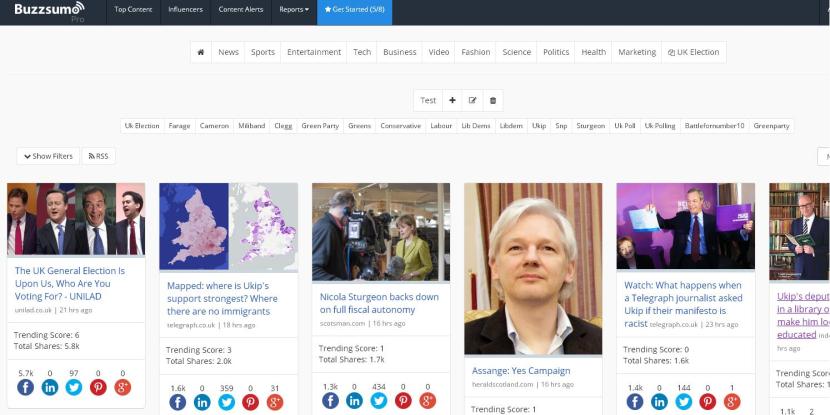
Task: Open the Reports dropdown menu
Action: pyautogui.click(x=293, y=10)
